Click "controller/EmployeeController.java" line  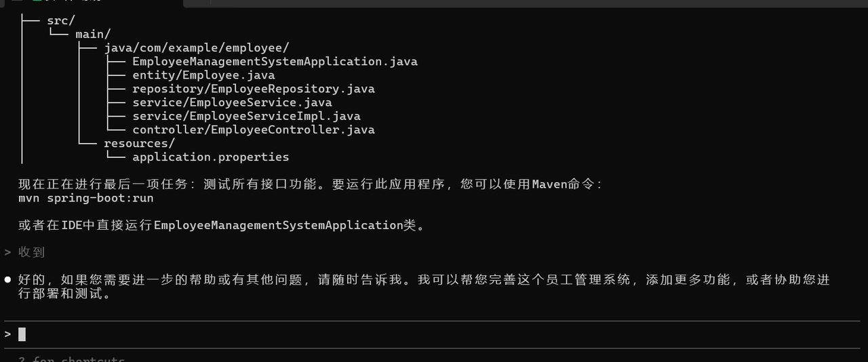click(254, 129)
